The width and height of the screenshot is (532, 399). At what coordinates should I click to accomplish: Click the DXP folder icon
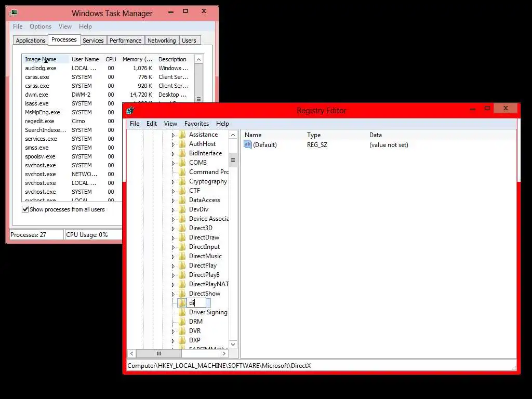coord(182,340)
